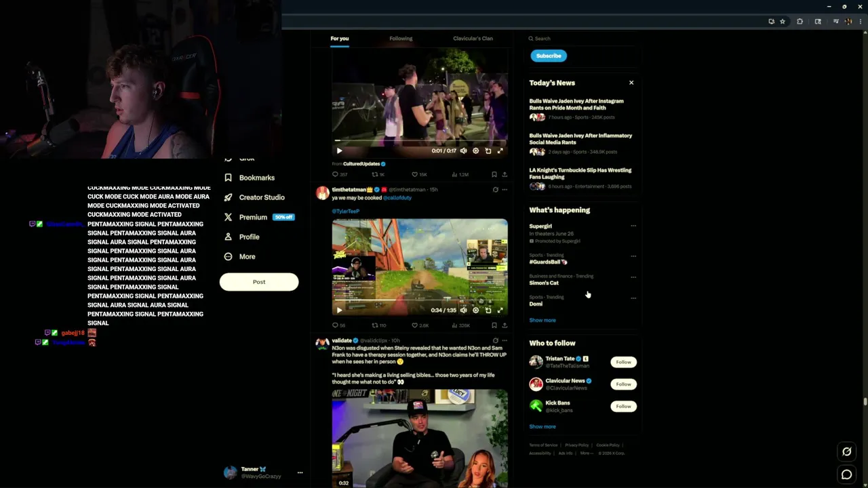Expand the More menu in the sidebar
The width and height of the screenshot is (868, 488).
[x=239, y=256]
